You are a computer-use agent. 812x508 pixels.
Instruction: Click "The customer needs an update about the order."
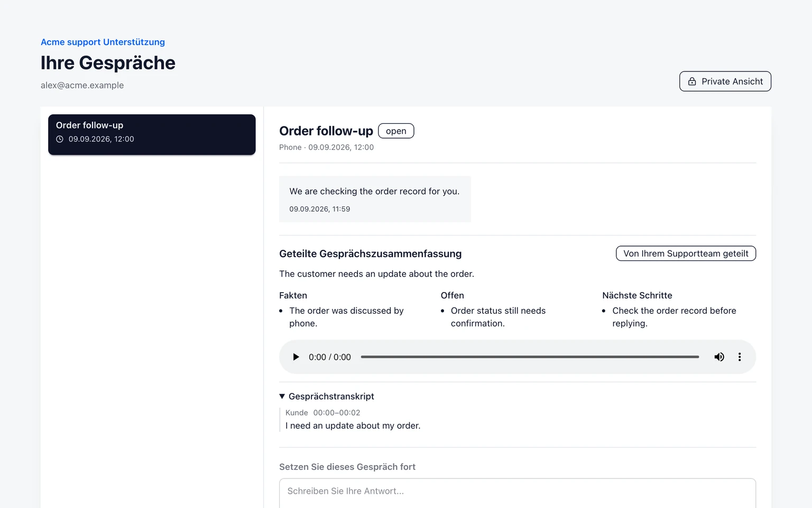tap(376, 274)
